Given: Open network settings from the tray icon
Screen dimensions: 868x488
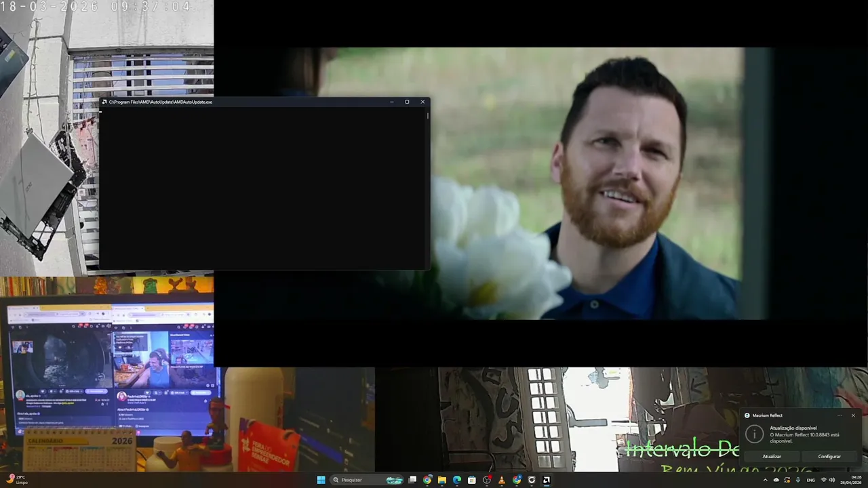Looking at the screenshot, I should 824,480.
